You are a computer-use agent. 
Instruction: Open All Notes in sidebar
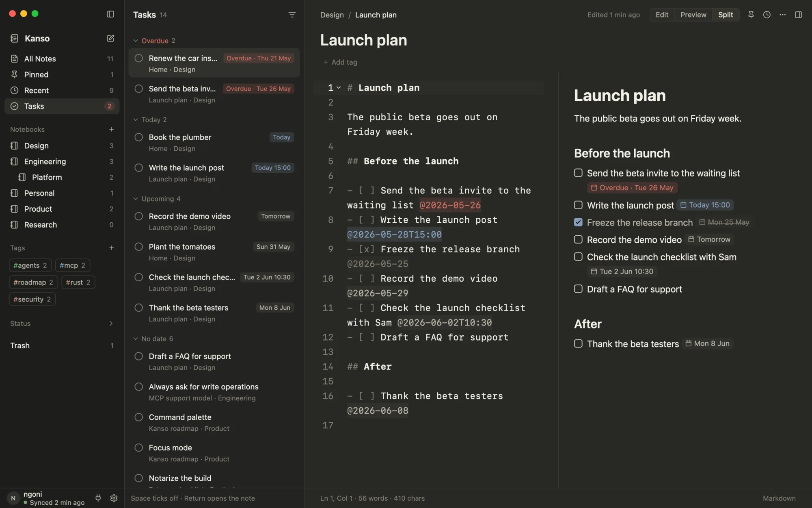pyautogui.click(x=62, y=59)
